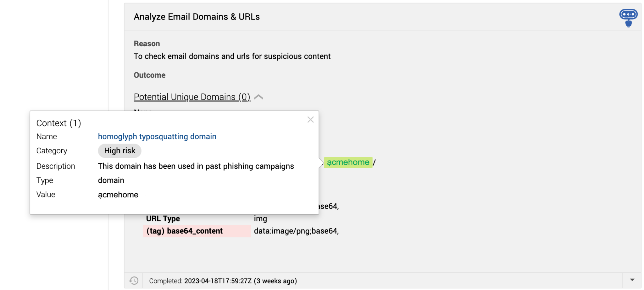Viewport: 644px width, 290px height.
Task: Click the Reason section label
Action: pos(147,43)
